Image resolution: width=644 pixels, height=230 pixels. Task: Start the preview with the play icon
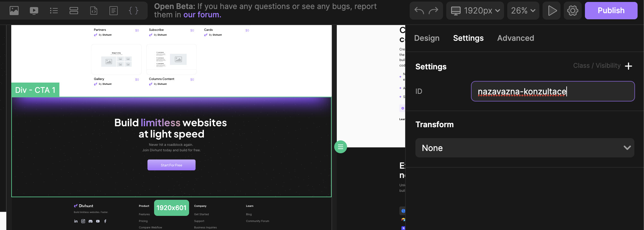[x=552, y=11]
